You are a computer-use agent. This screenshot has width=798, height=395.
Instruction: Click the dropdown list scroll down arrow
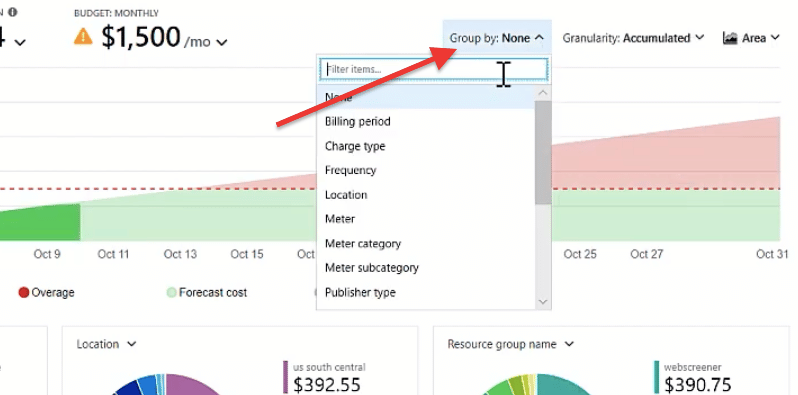coord(543,302)
